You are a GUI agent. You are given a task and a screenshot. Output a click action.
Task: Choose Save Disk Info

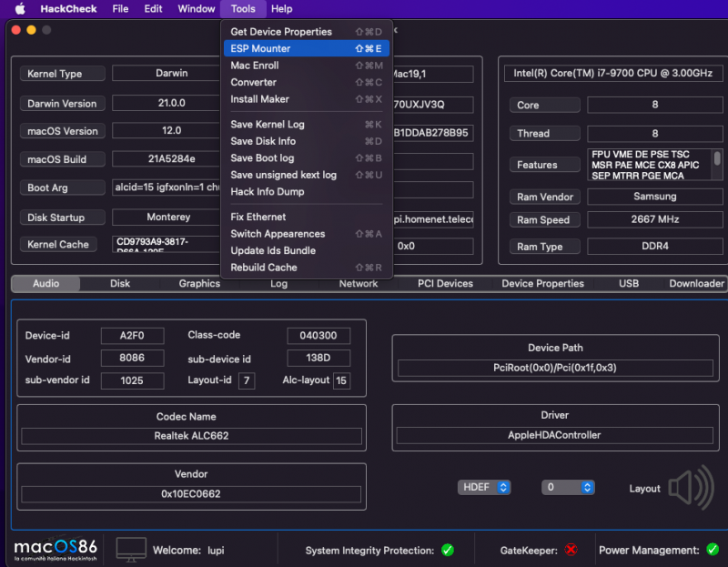click(x=307, y=141)
